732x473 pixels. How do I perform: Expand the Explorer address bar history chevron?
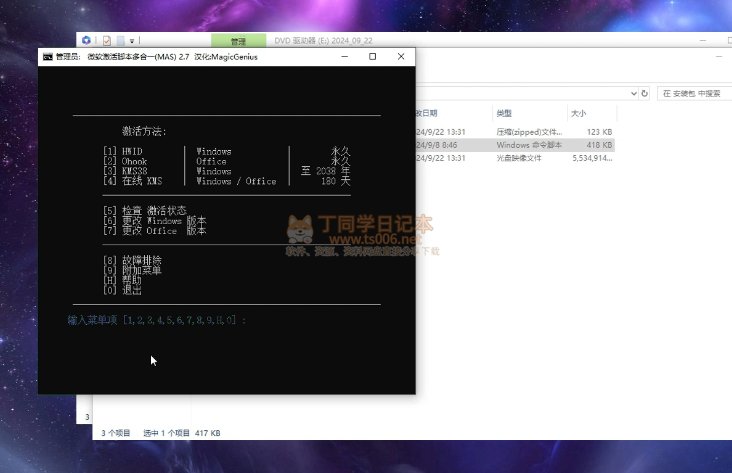point(633,93)
